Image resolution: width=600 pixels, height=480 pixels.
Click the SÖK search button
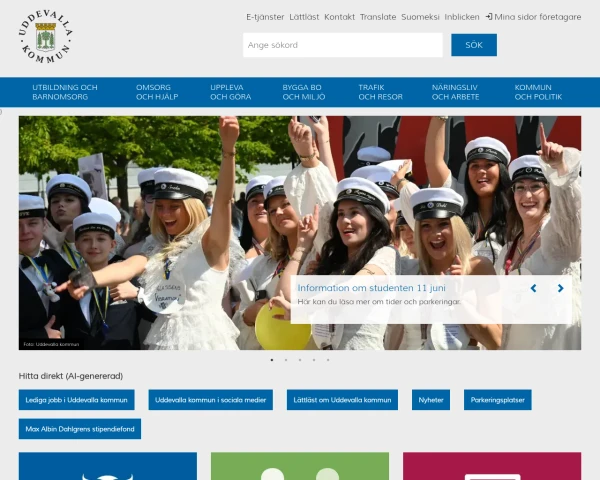coord(474,45)
